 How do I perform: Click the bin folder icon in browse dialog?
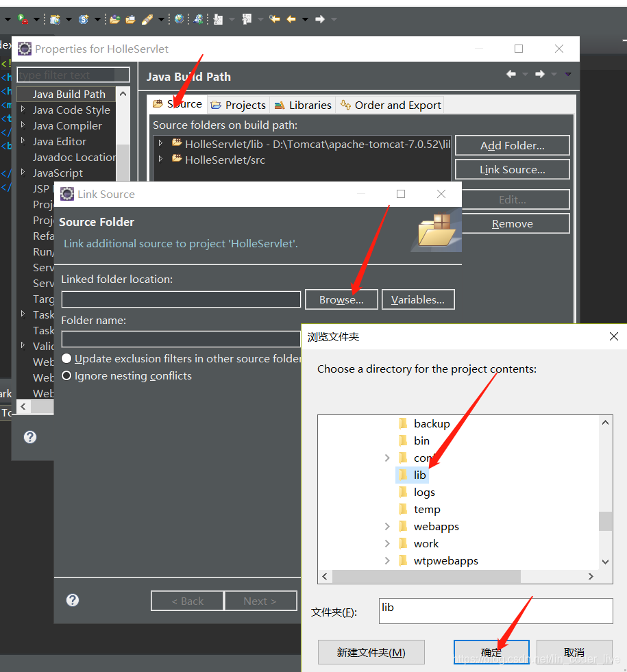(x=403, y=440)
